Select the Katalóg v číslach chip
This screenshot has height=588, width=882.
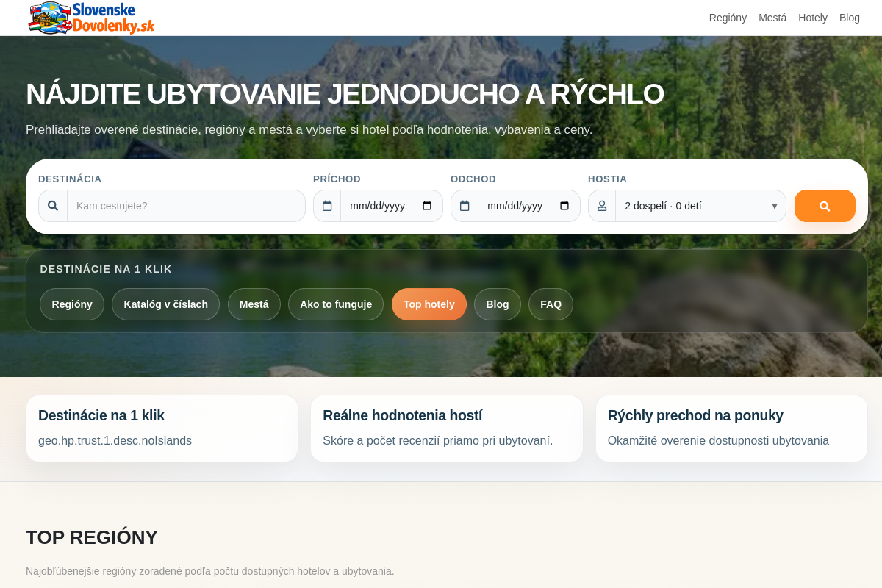pos(165,304)
